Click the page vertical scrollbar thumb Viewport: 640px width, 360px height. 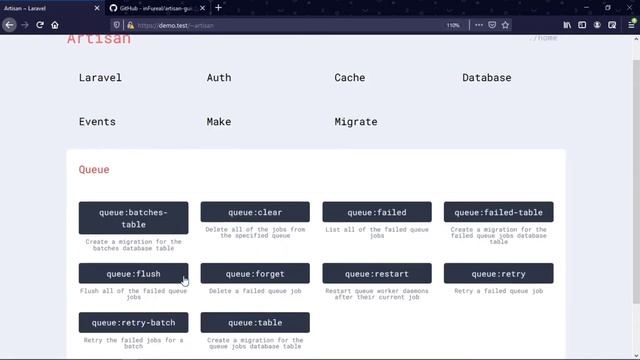pyautogui.click(x=636, y=182)
